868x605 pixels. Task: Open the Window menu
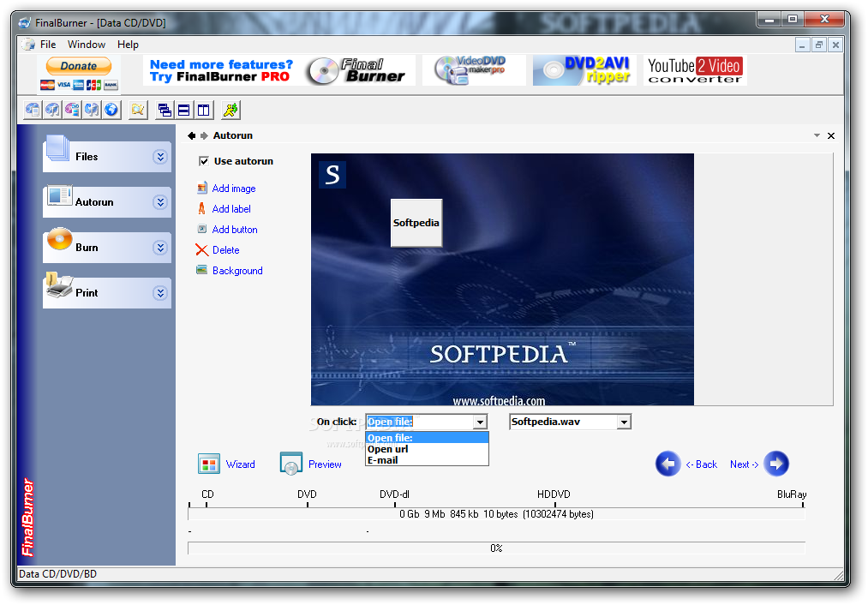pos(87,45)
